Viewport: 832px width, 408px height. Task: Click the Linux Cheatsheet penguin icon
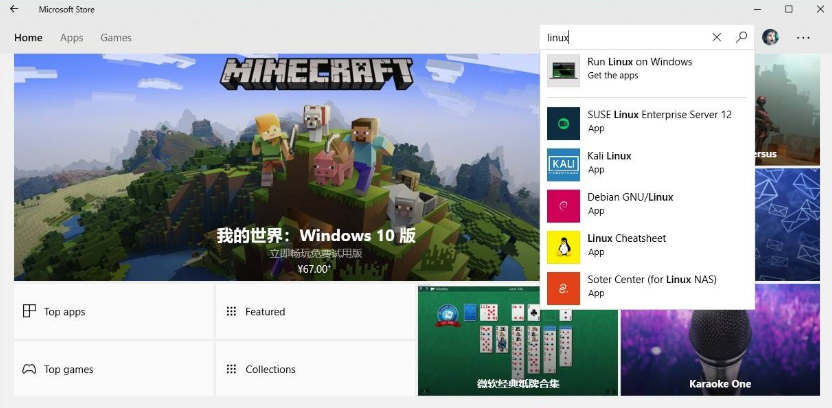coord(563,247)
